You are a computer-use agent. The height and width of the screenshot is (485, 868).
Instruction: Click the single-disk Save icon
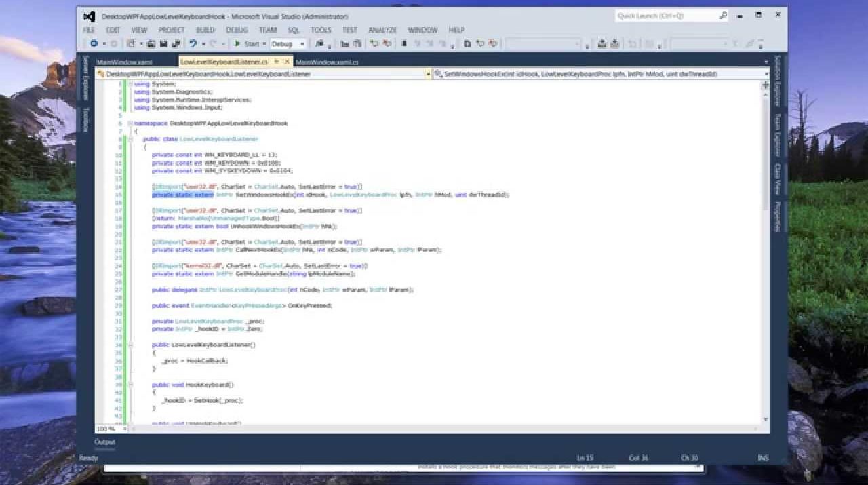tap(163, 44)
